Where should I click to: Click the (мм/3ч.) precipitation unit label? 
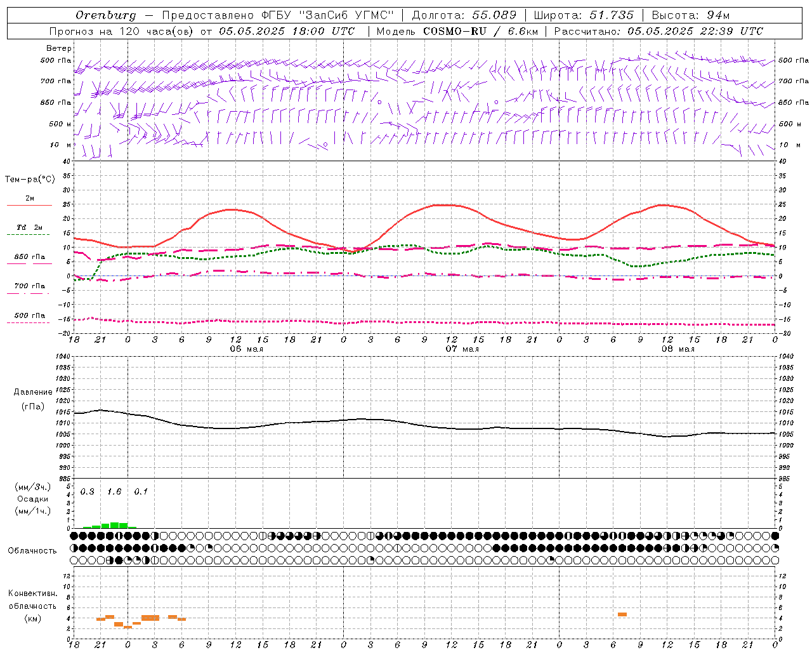tap(33, 487)
